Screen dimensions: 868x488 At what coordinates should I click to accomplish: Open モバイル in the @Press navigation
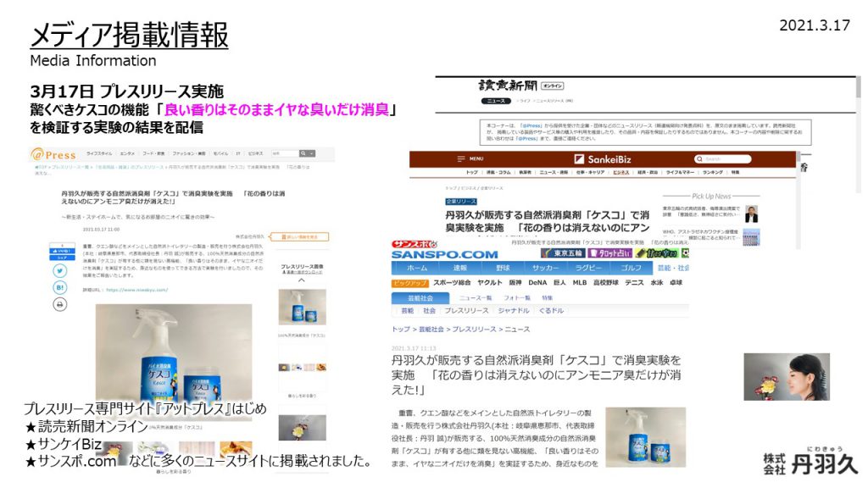(x=220, y=153)
